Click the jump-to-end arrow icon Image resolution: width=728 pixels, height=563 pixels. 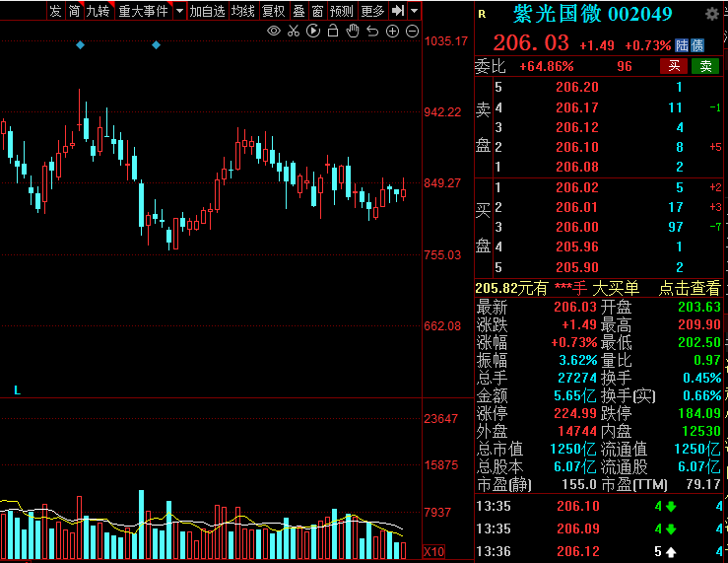(x=398, y=11)
